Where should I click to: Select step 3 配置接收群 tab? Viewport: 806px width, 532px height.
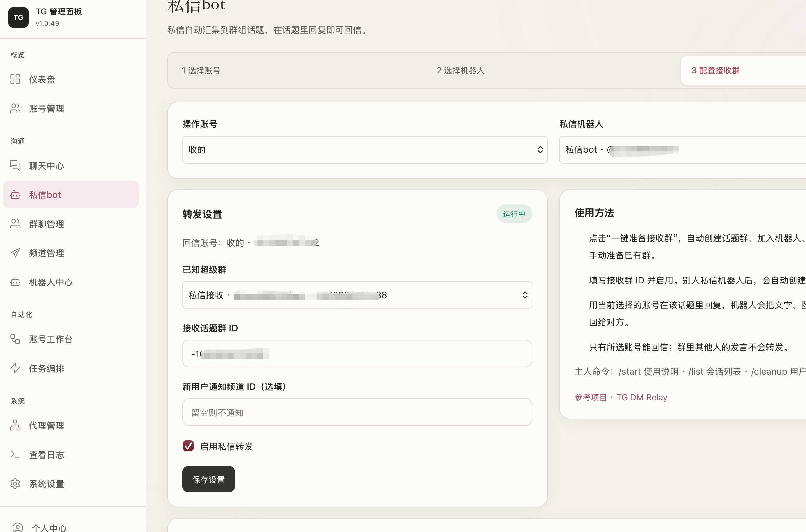click(x=743, y=70)
